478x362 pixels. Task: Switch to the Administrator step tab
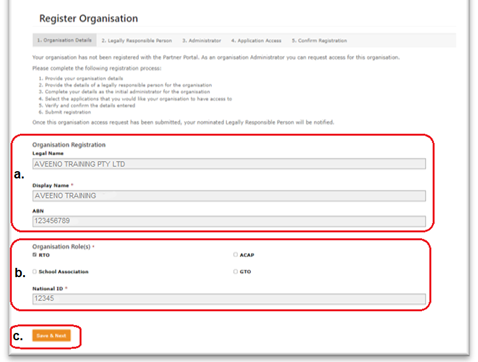point(202,41)
